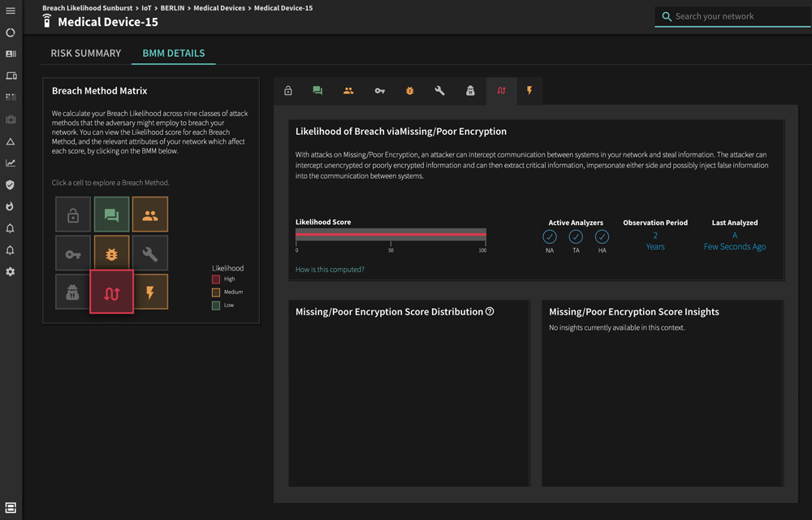Select the bug cell in the matrix
This screenshot has width=812, height=520.
point(112,253)
